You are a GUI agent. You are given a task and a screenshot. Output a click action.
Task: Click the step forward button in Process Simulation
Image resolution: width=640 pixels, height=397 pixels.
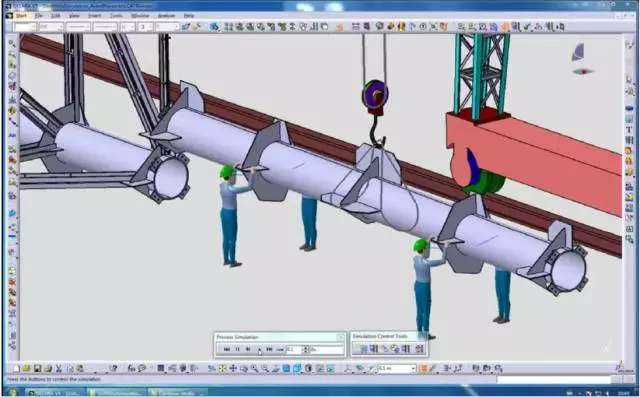point(248,349)
